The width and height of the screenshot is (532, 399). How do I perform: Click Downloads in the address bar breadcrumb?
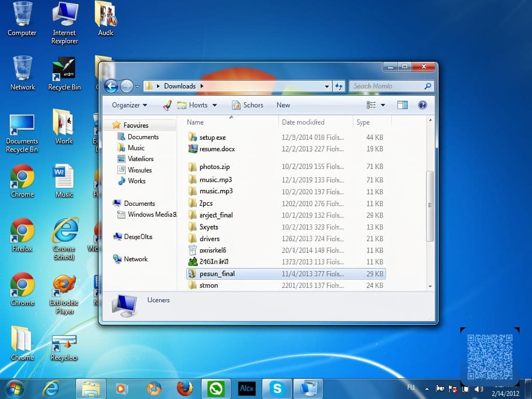(x=180, y=86)
